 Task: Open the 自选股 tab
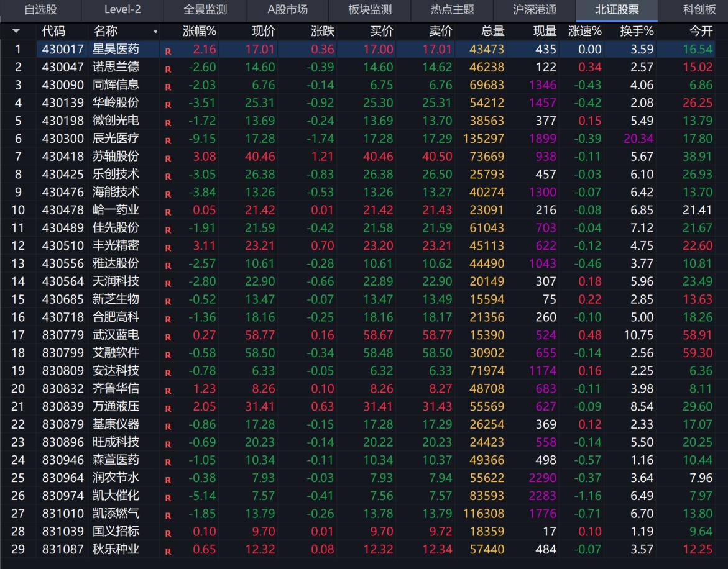pos(41,10)
